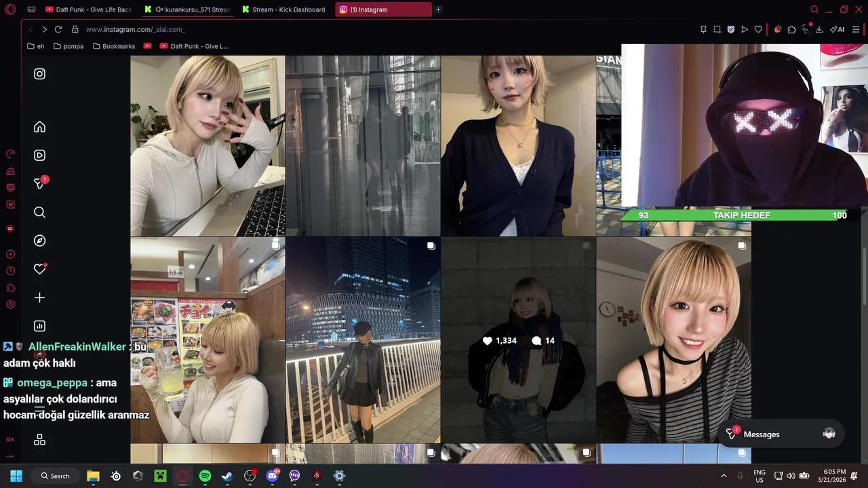Viewport: 868px width, 488px height.
Task: Open Instagram Reels
Action: pyautogui.click(x=39, y=155)
